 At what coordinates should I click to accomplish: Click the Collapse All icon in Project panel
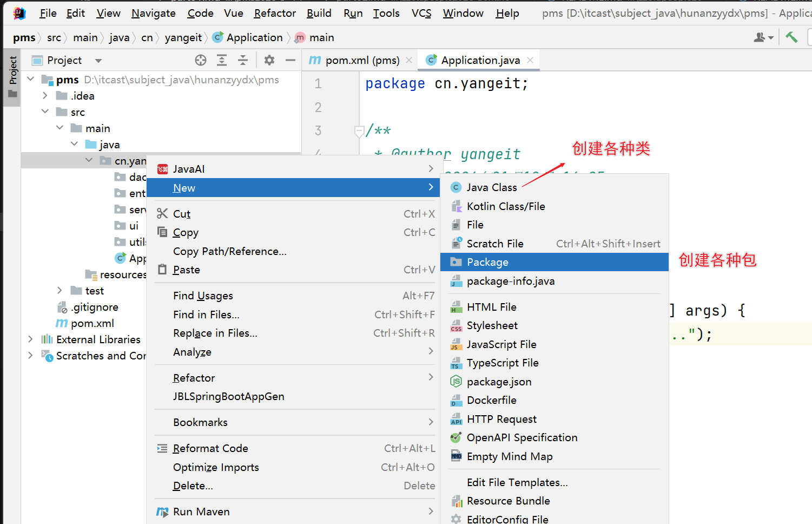243,60
